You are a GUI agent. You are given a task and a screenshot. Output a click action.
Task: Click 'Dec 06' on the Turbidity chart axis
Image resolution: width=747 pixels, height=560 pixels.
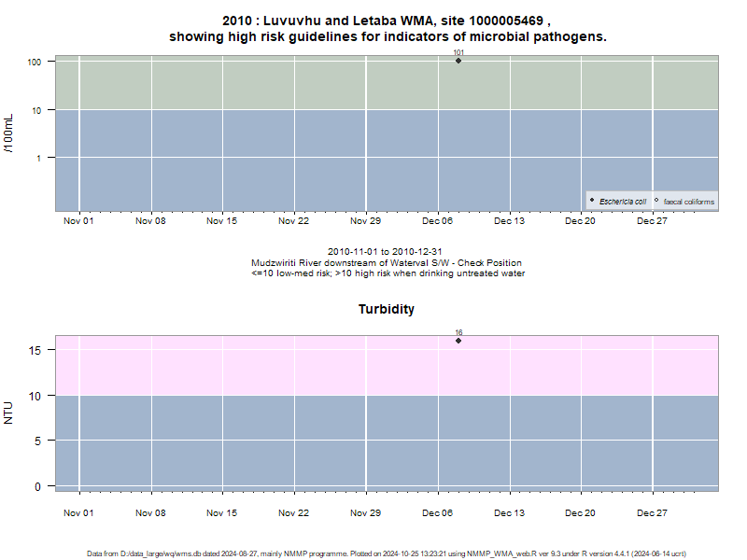tap(437, 513)
